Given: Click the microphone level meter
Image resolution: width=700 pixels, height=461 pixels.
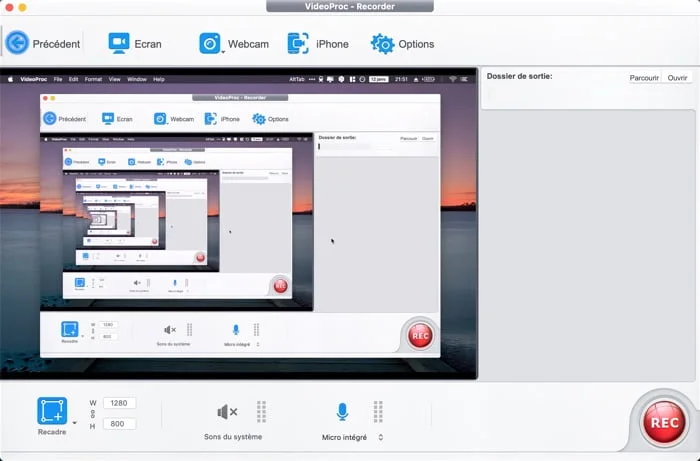Looking at the screenshot, I should click(378, 411).
